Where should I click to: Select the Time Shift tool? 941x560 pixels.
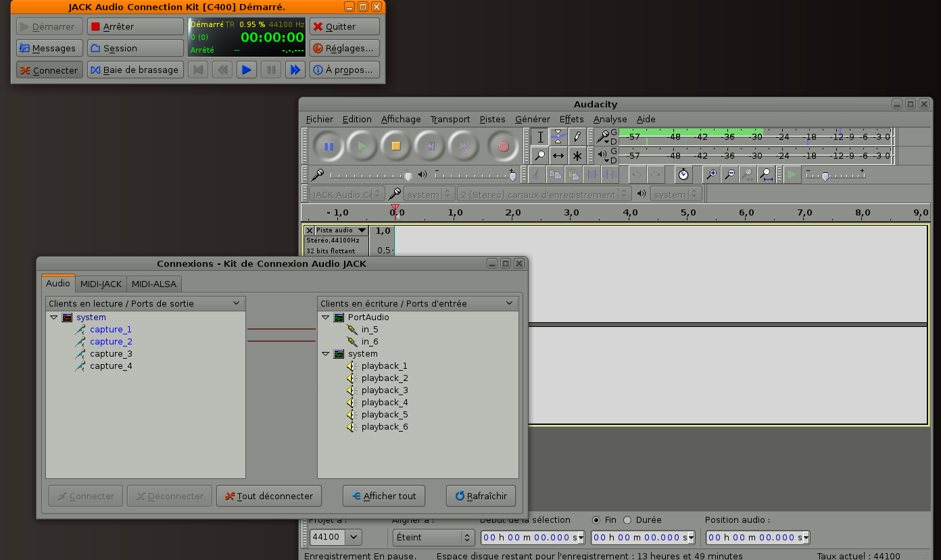coord(558,155)
